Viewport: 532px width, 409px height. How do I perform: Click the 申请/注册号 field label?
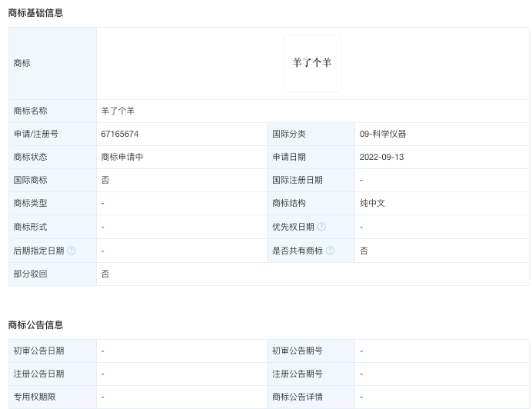pyautogui.click(x=35, y=134)
